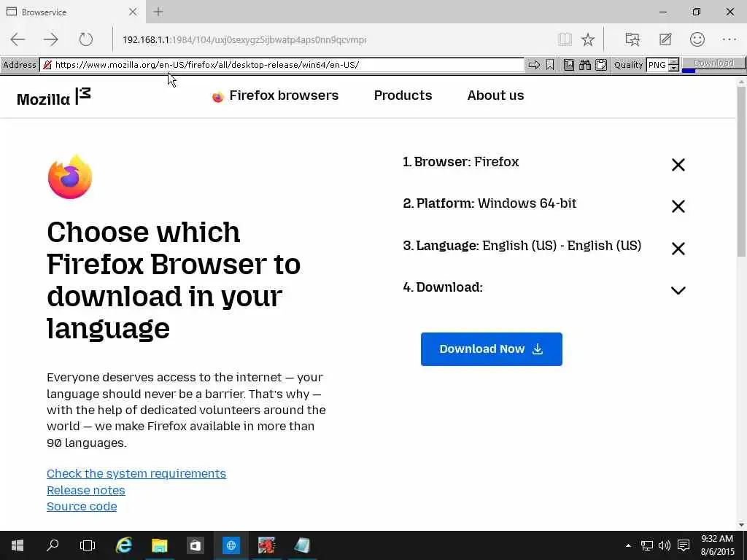Click the Browservice bookmark icon

pos(550,65)
